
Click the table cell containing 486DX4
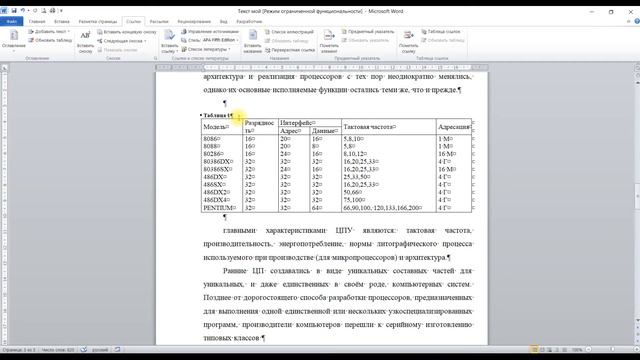(222, 200)
